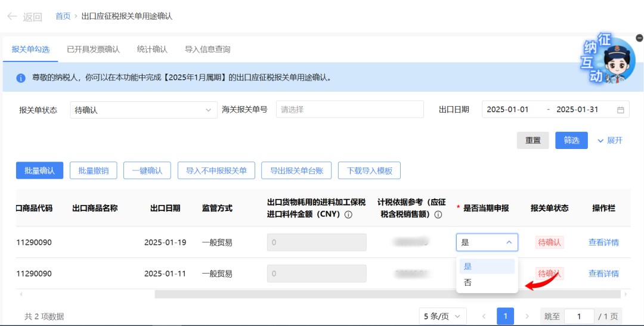The width and height of the screenshot is (644, 326).
Task: Minimize the 征纳互动 floating widget
Action: [x=639, y=38]
